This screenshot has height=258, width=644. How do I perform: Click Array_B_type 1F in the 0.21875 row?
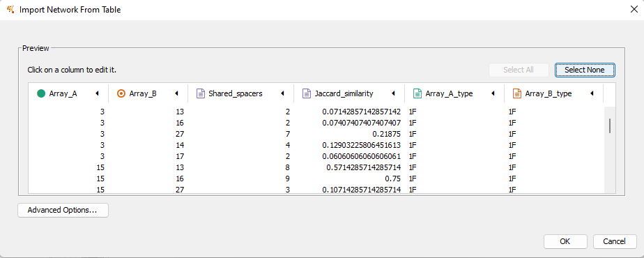click(x=512, y=134)
